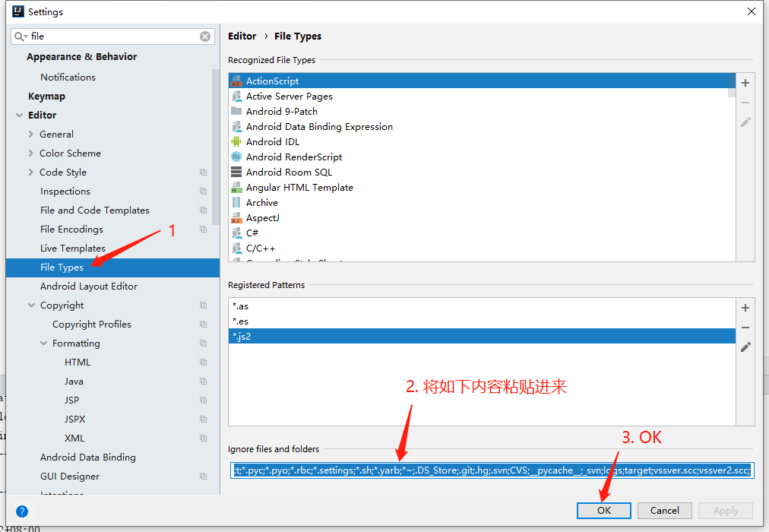Click project-level icon beside Code Style
Viewport: 769px width, 532px height.
pos(203,172)
